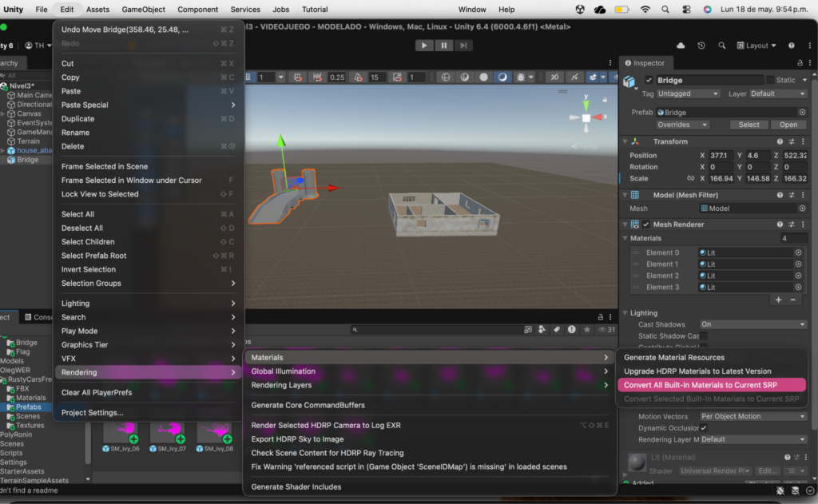The height and width of the screenshot is (504, 818).
Task: Open the Lighting submenu in Edit menu
Action: [x=148, y=304]
